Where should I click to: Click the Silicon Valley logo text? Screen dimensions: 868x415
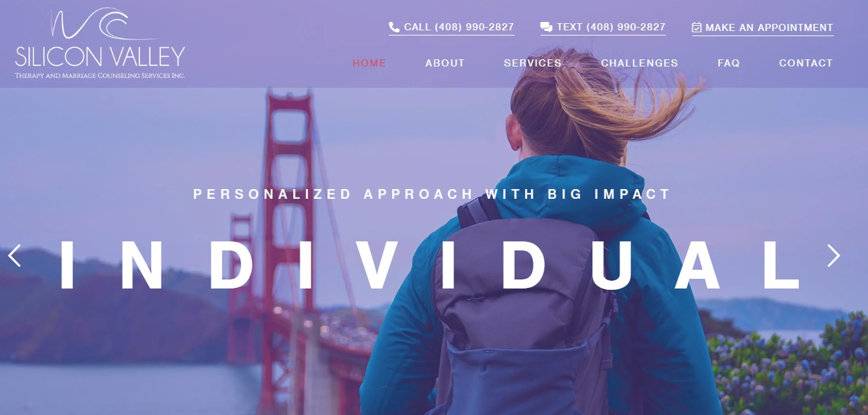click(x=100, y=57)
